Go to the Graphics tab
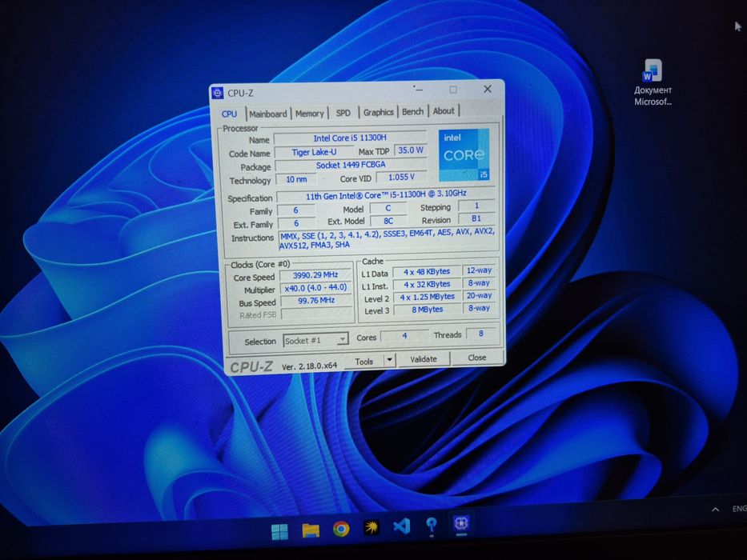The image size is (747, 560). pyautogui.click(x=378, y=112)
